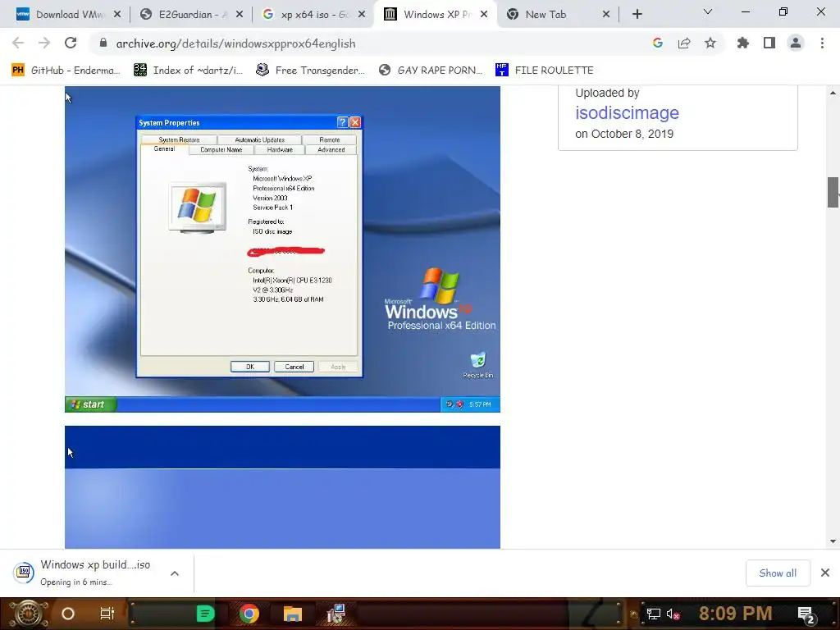Open the Windows Start button
Screen dimensions: 840x630
click(x=29, y=614)
